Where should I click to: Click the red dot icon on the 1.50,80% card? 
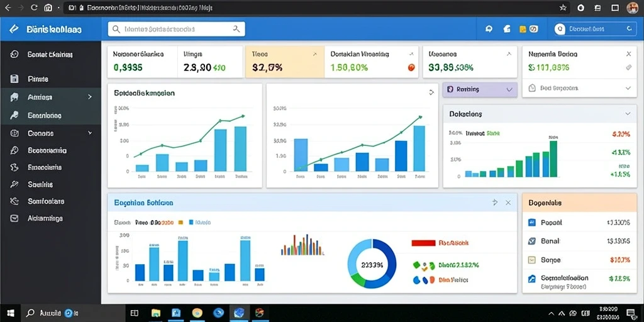click(x=411, y=67)
